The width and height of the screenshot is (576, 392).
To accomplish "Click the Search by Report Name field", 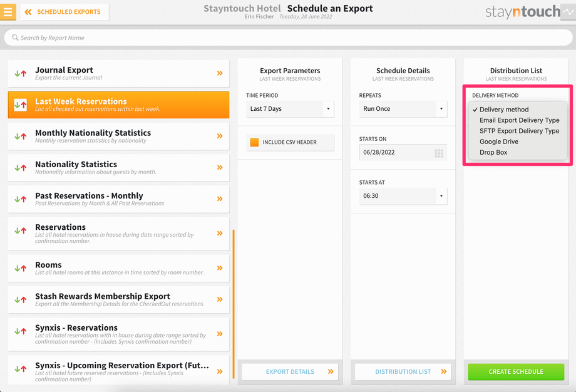I will pos(288,38).
